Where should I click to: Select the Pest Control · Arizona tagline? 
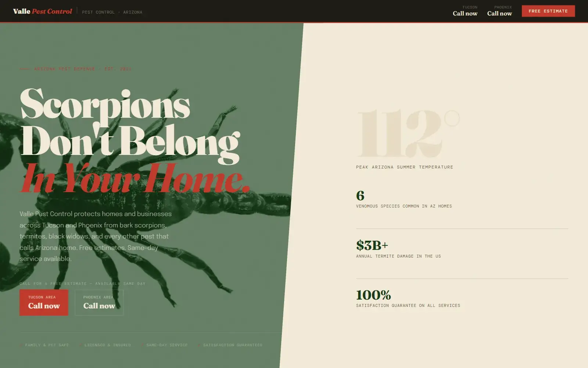112,12
